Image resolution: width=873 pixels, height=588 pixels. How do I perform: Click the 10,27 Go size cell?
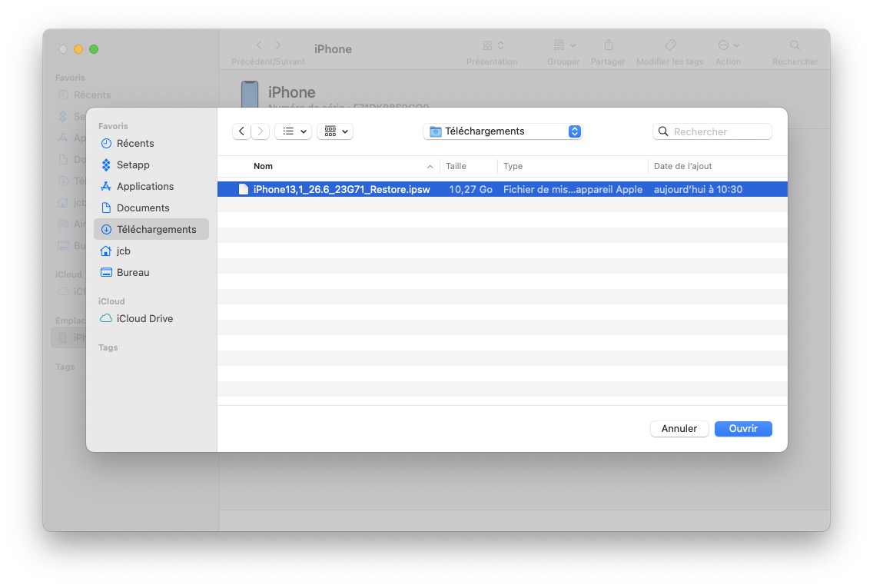(x=470, y=189)
